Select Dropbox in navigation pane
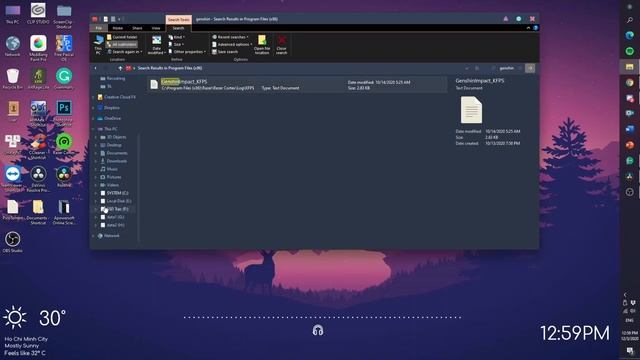Screen dimensions: 640x360 click(109, 108)
